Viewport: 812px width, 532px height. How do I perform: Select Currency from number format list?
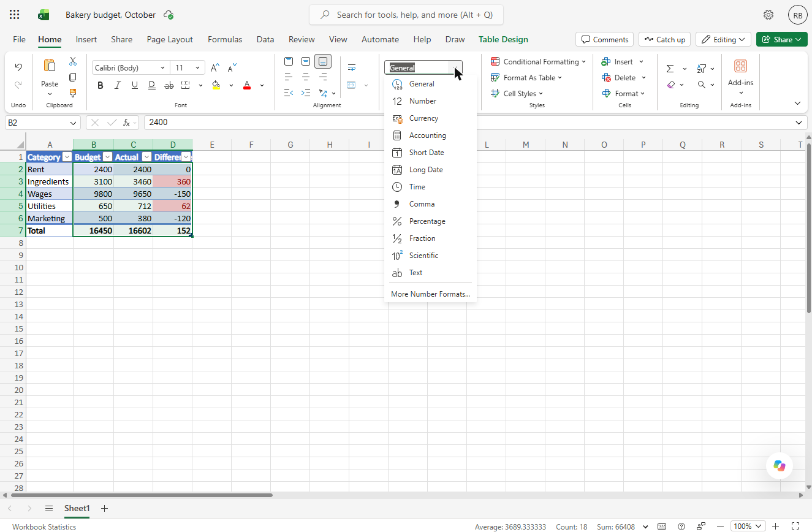point(430,118)
